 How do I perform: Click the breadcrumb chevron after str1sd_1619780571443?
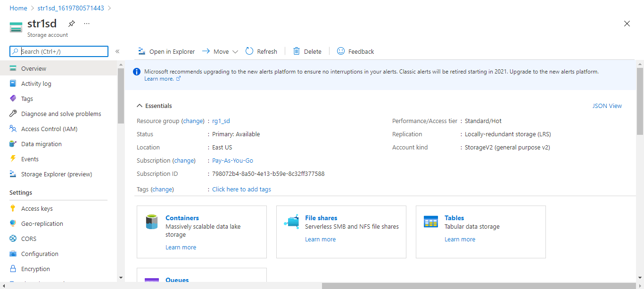pos(109,8)
